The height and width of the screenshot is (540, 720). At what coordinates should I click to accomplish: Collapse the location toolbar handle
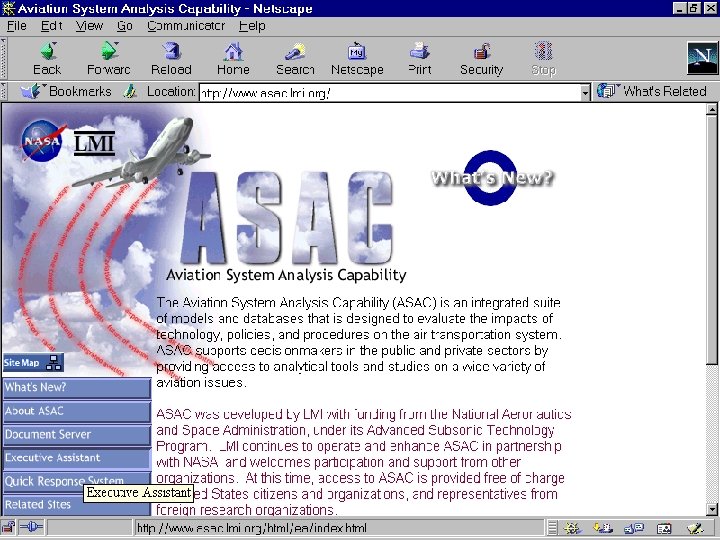[4, 91]
